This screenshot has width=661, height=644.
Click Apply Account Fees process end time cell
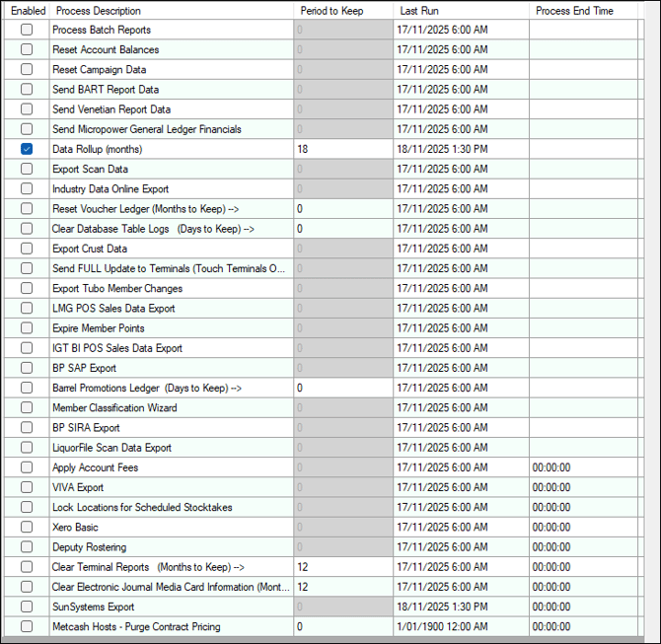(x=583, y=467)
